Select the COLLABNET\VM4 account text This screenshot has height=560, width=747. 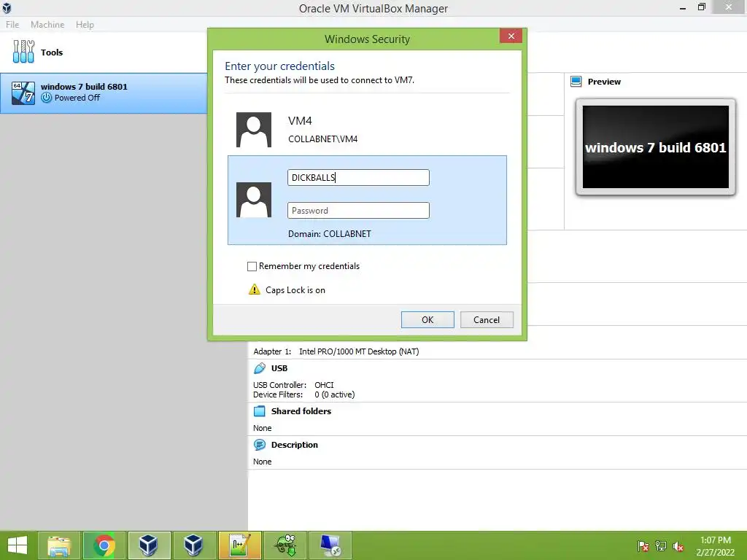322,139
